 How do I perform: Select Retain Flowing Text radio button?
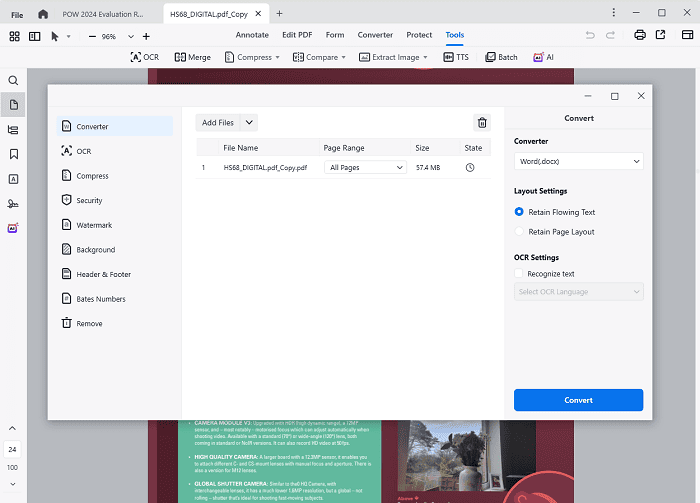tap(519, 212)
